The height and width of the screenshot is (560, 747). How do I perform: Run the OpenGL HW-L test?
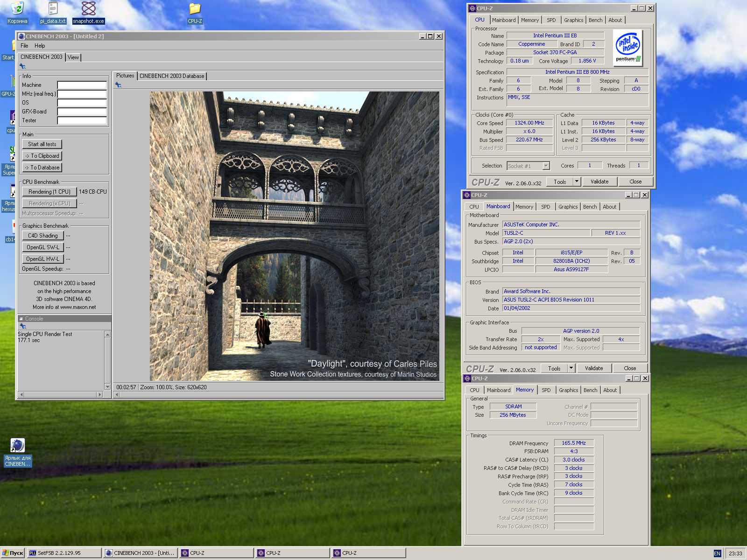click(43, 259)
